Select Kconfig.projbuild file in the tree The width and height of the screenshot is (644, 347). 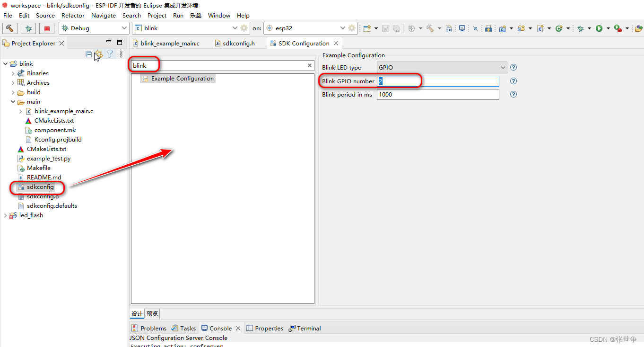(58, 140)
